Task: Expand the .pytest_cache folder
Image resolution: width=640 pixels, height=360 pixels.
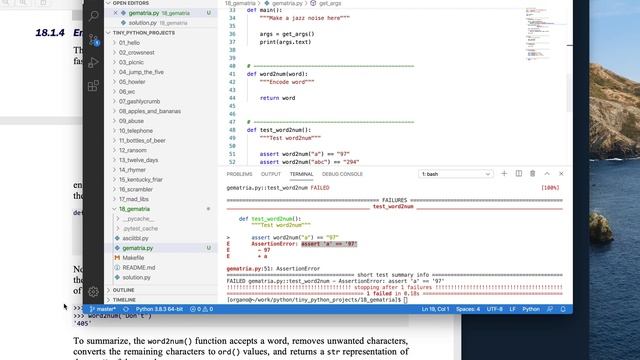Action: pyautogui.click(x=161, y=229)
